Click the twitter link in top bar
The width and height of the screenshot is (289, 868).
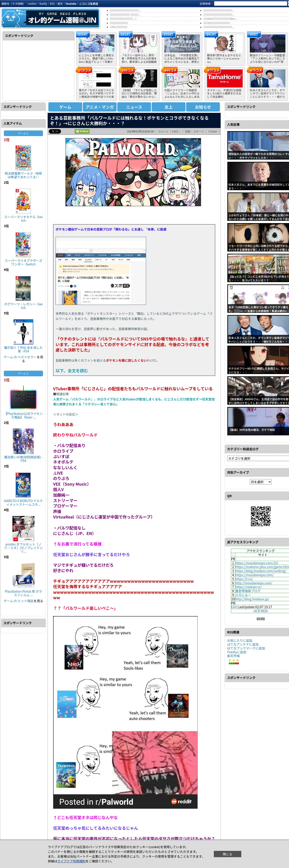coord(32,4)
